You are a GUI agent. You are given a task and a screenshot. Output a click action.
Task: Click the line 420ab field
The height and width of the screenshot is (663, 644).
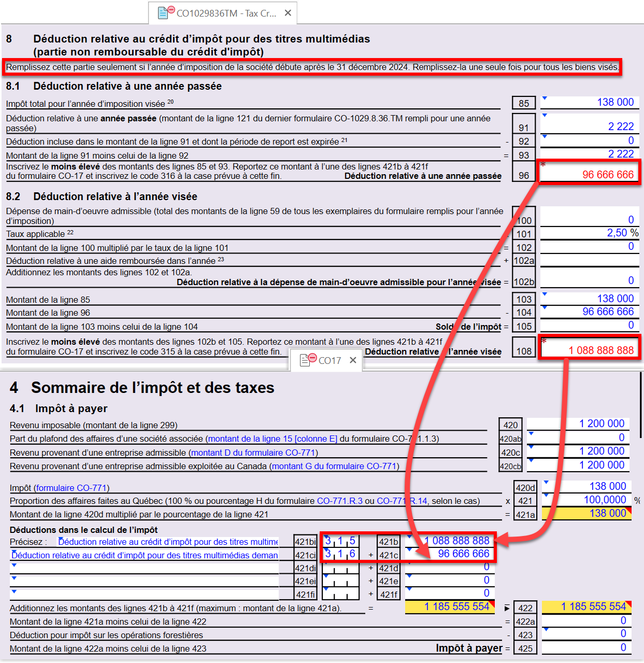tap(579, 438)
